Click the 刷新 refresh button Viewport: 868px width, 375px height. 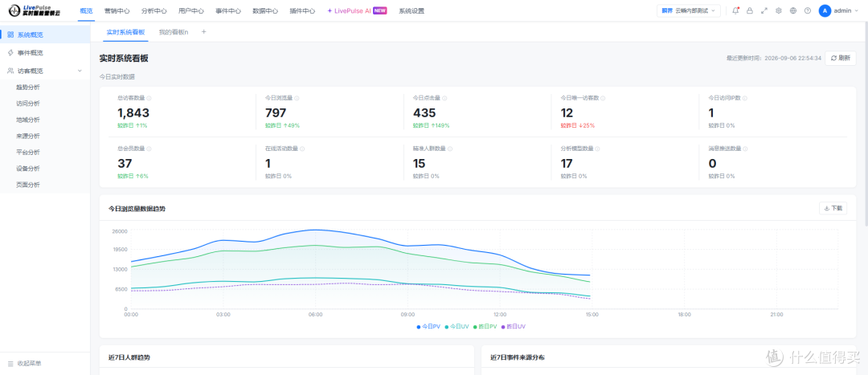tap(841, 58)
